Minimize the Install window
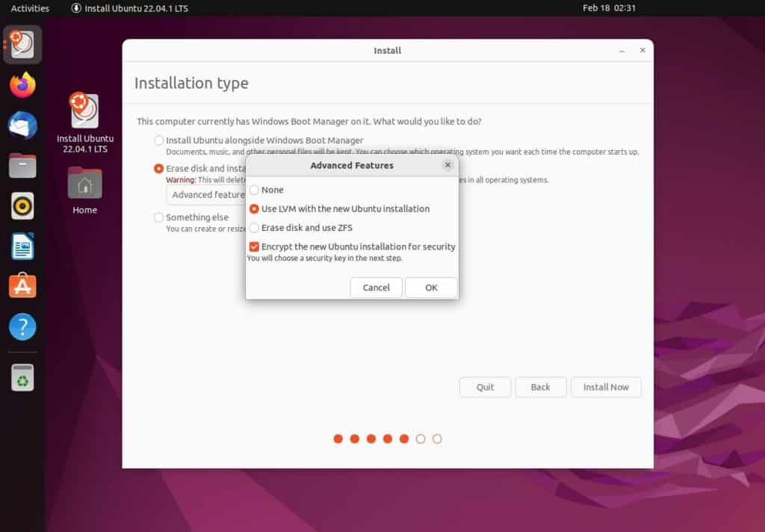765x532 pixels. (622, 51)
